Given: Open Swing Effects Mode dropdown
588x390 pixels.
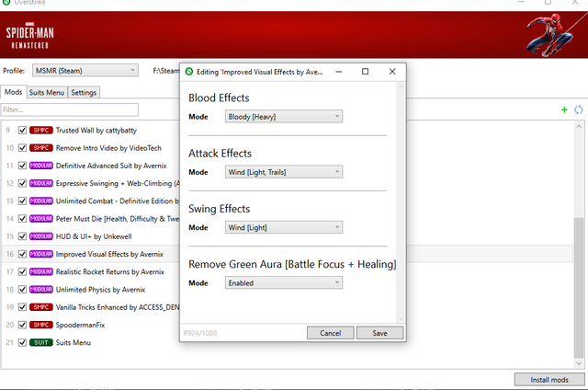Looking at the screenshot, I should coord(284,227).
